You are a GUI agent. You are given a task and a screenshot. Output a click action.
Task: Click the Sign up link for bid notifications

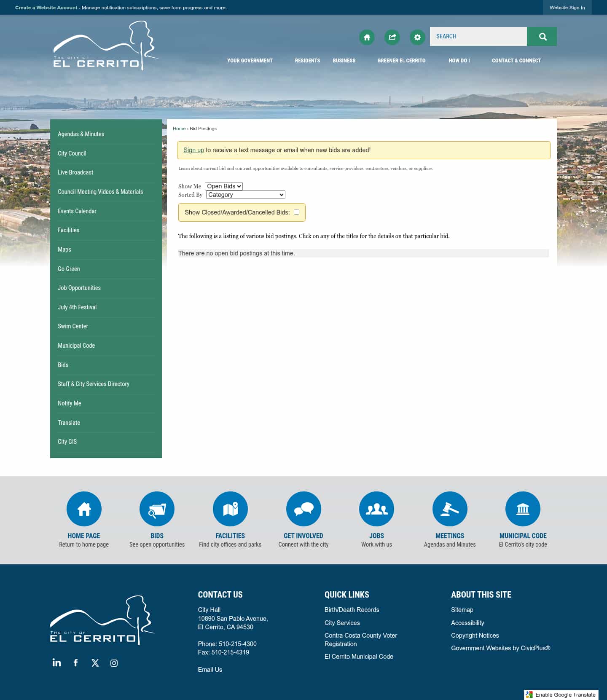coord(193,150)
